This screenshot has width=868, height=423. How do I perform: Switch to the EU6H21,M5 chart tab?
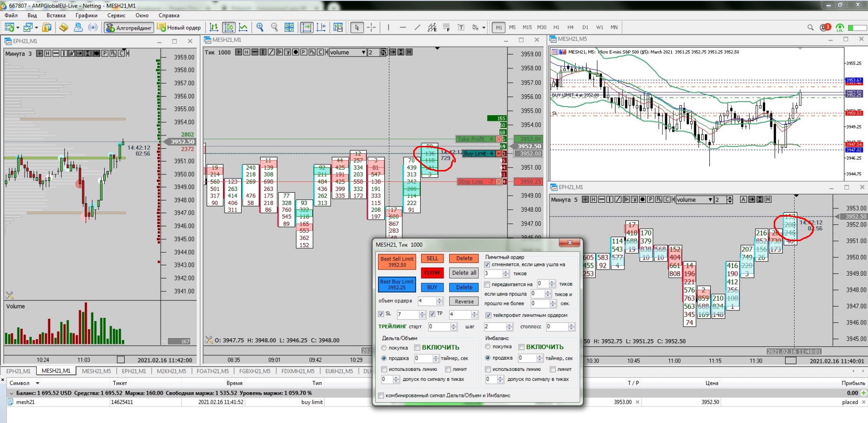click(339, 371)
